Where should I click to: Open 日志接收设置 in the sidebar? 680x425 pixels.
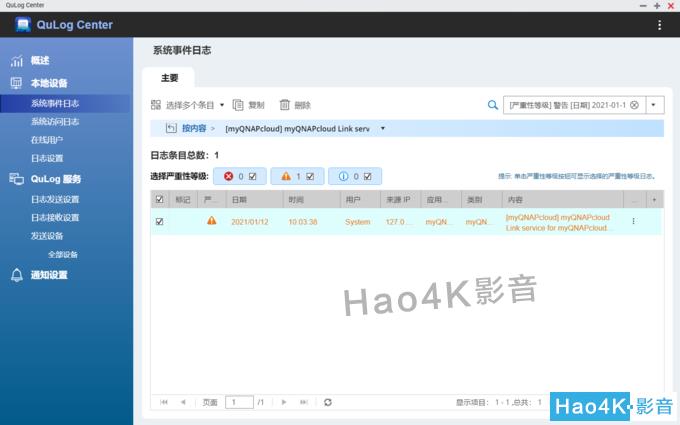tap(55, 217)
